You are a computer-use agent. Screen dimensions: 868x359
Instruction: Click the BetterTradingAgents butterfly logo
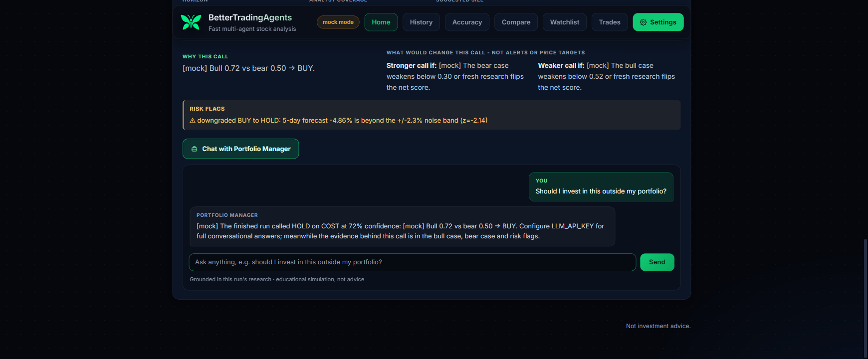pyautogui.click(x=191, y=22)
